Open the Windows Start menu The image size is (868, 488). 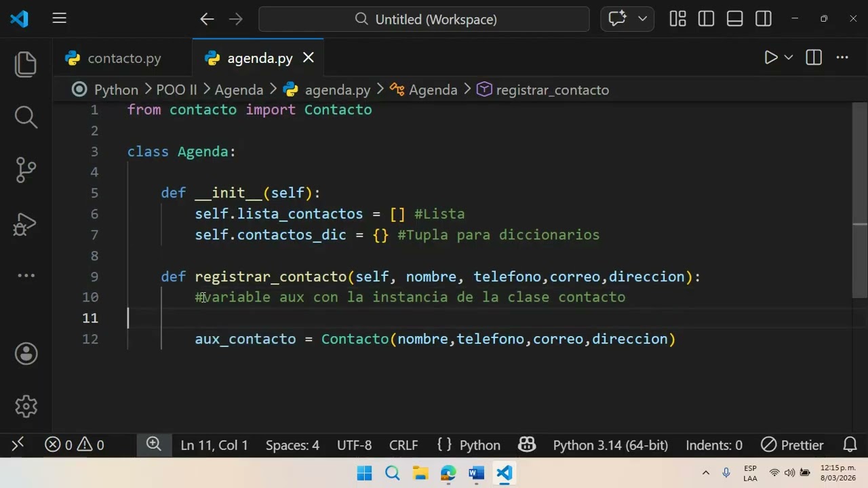tap(364, 473)
